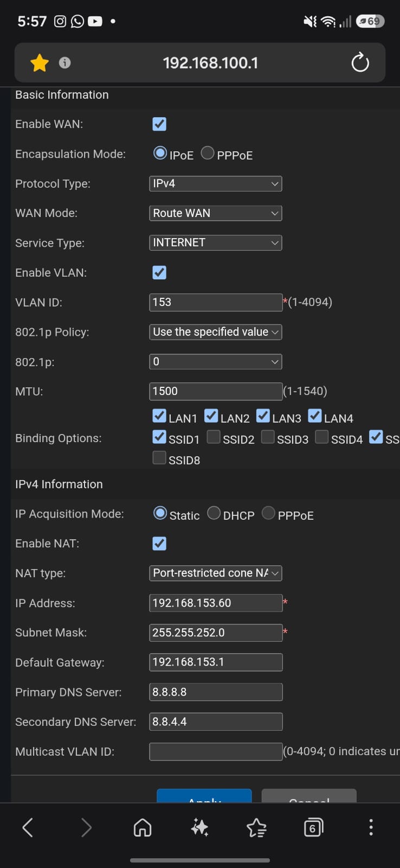Select PPPoE encapsulation mode
The width and height of the screenshot is (400, 868).
pos(208,153)
